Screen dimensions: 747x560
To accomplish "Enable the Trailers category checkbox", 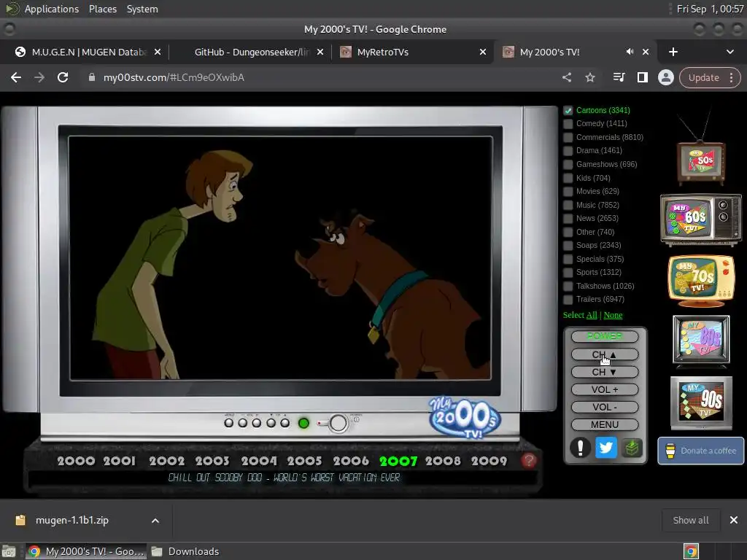I will coord(568,300).
